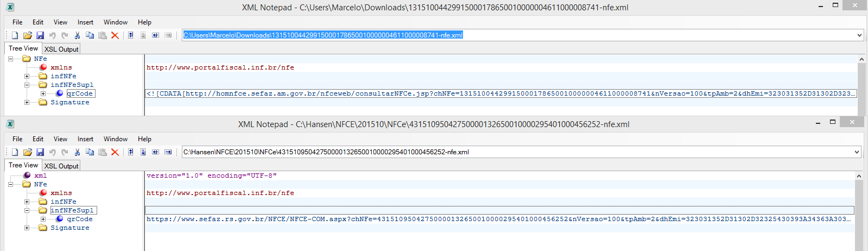The height and width of the screenshot is (251, 868).
Task: Click Redo icon in top window toolbar
Action: click(x=65, y=35)
